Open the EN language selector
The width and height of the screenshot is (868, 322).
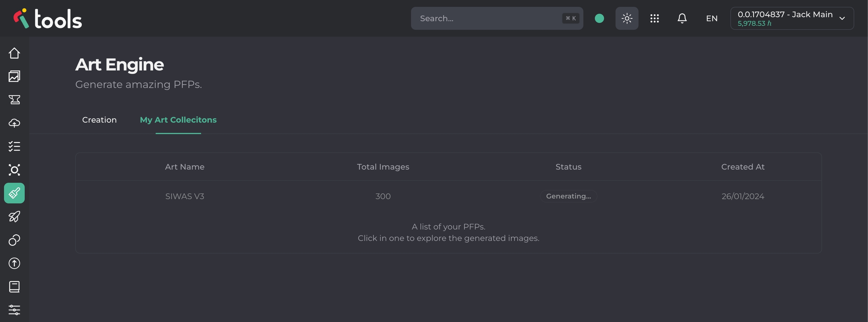(x=712, y=18)
